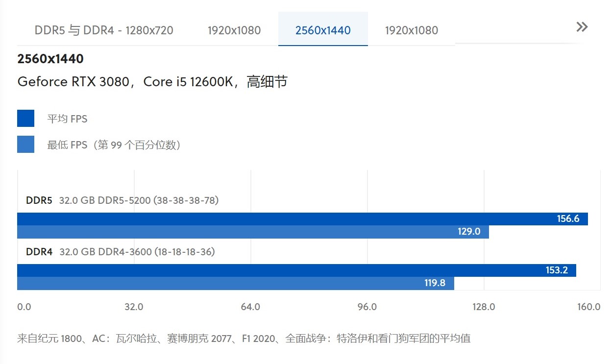611x364 pixels.
Task: Select the first 1920x1080 tab
Action: [x=234, y=30]
